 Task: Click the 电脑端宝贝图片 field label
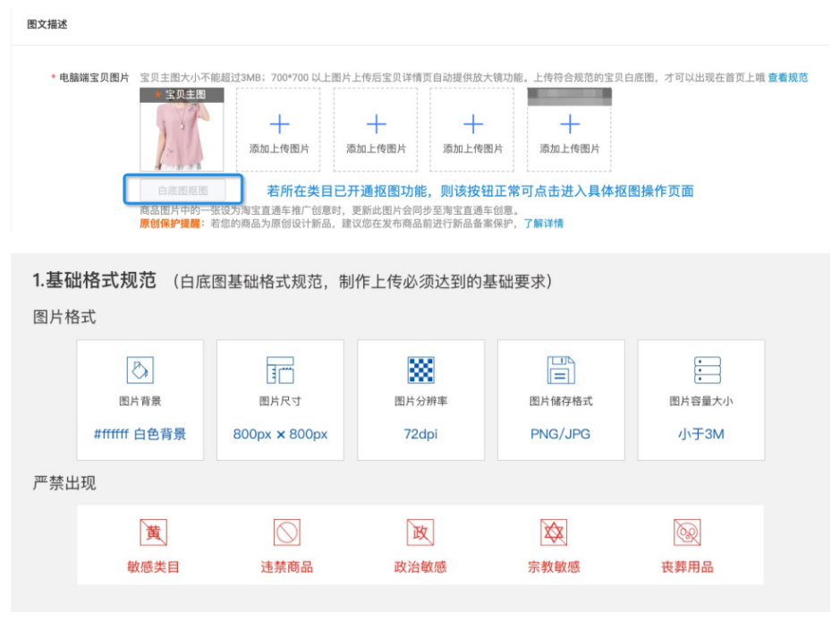coord(94,78)
